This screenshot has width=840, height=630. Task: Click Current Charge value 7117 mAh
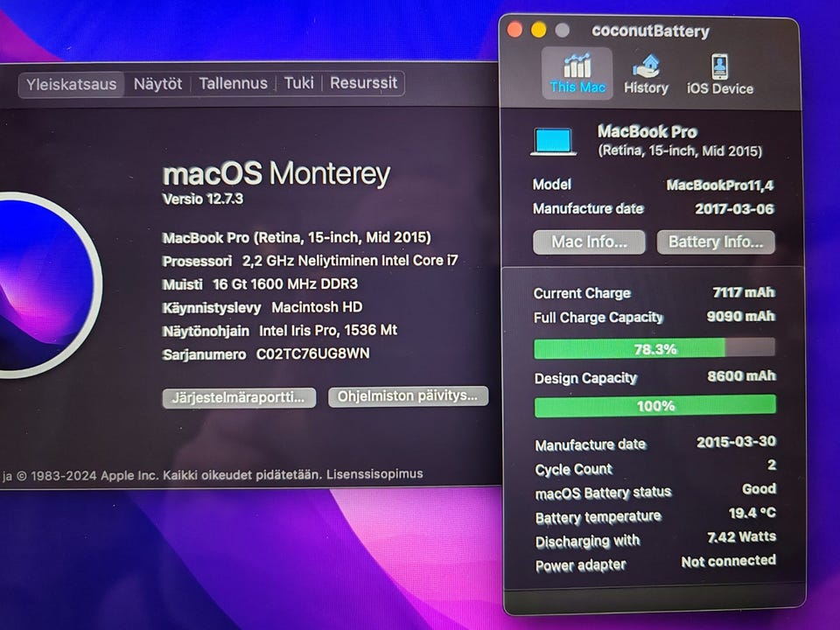[744, 292]
